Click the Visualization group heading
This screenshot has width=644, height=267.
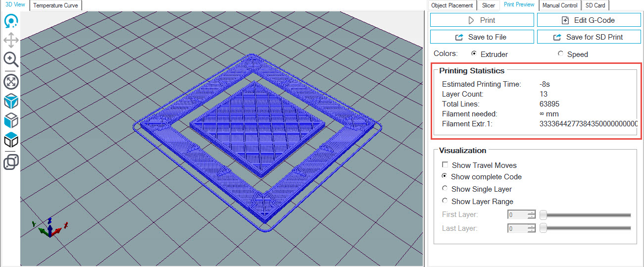[x=463, y=151]
